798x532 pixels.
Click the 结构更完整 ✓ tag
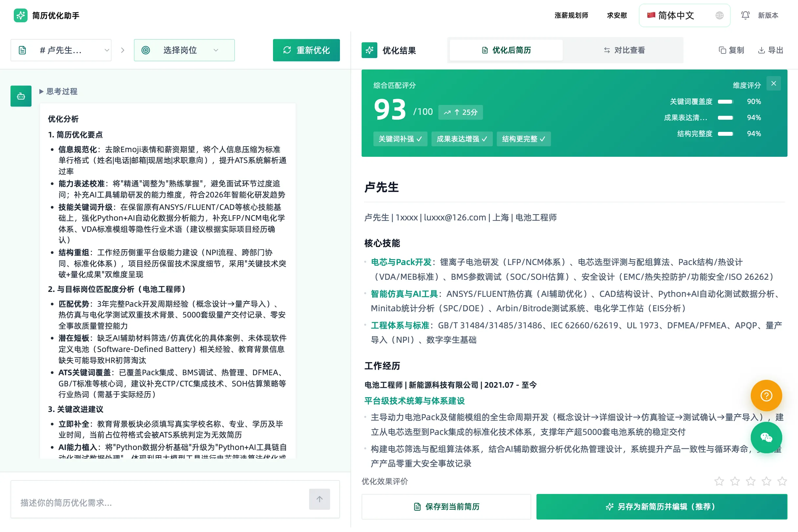[x=523, y=139]
